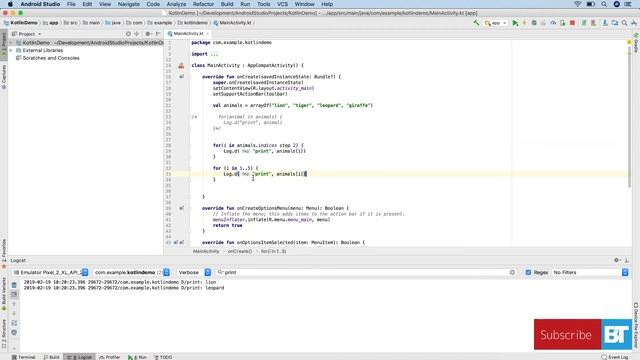Open Project panel settings gear
This screenshot has width=640, height=360.
coord(149,34)
